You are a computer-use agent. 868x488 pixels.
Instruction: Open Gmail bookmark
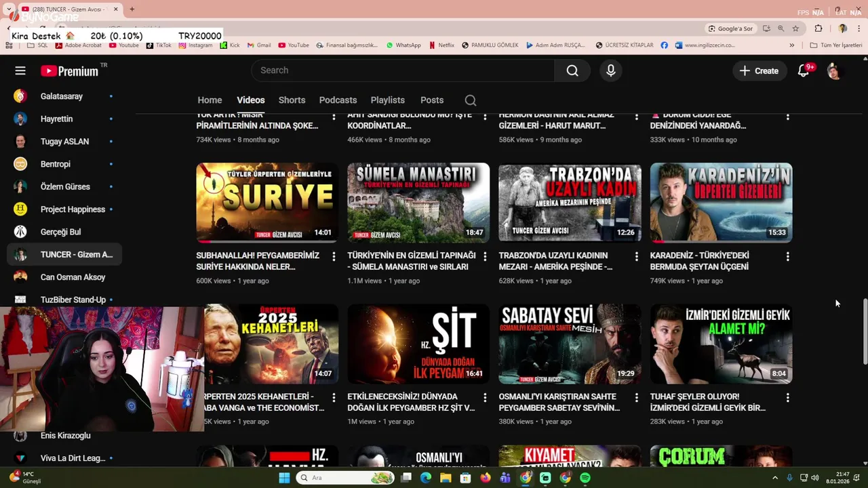coord(259,45)
